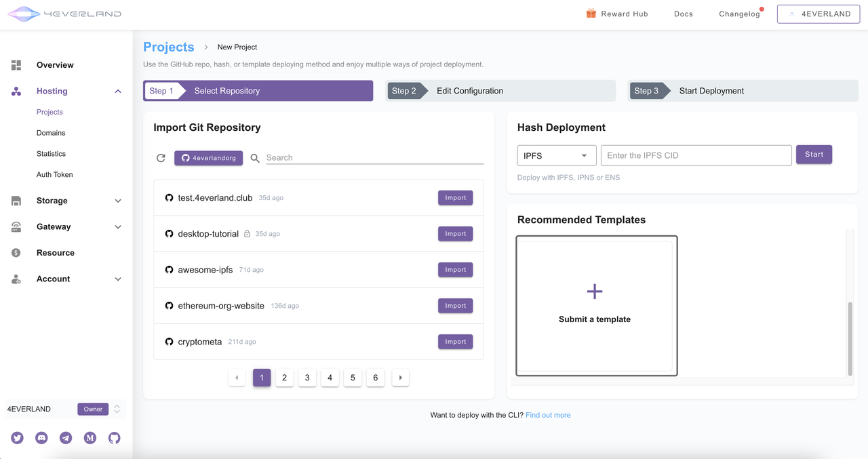Expand the Storage sidebar section
Viewport: 868px width, 459px height.
[118, 201]
